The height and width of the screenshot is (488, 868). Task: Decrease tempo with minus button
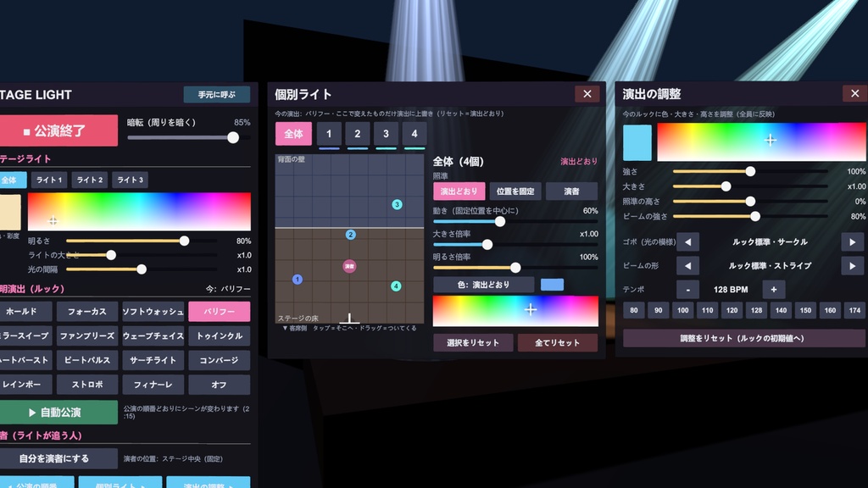[x=687, y=290]
